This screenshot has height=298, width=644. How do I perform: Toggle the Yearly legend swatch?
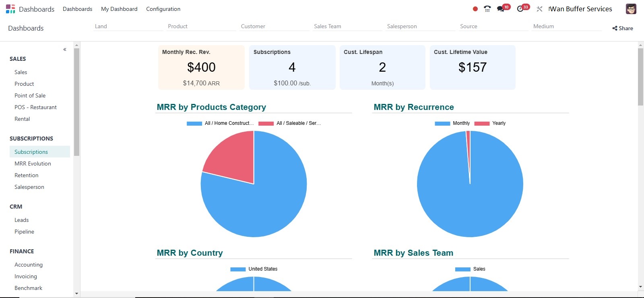point(482,124)
